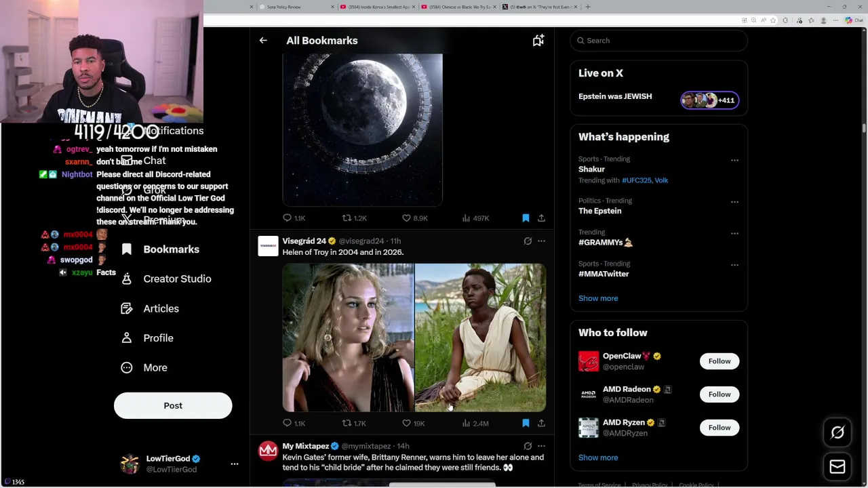Expand the More menu in sidebar
This screenshot has height=488, width=868.
144,367
